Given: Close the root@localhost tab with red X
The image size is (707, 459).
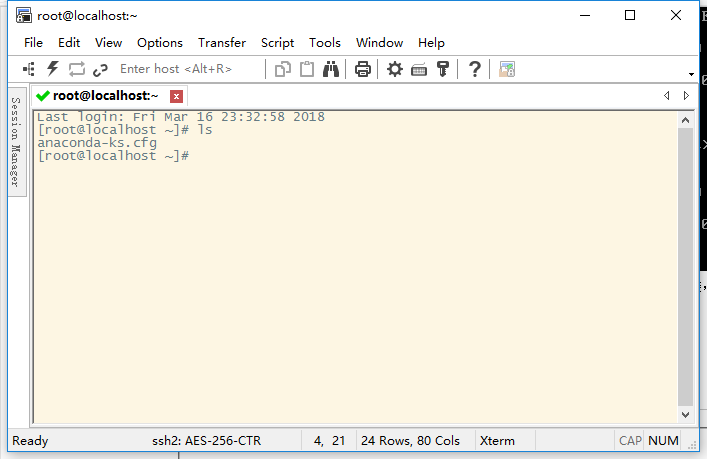Looking at the screenshot, I should coord(176,96).
